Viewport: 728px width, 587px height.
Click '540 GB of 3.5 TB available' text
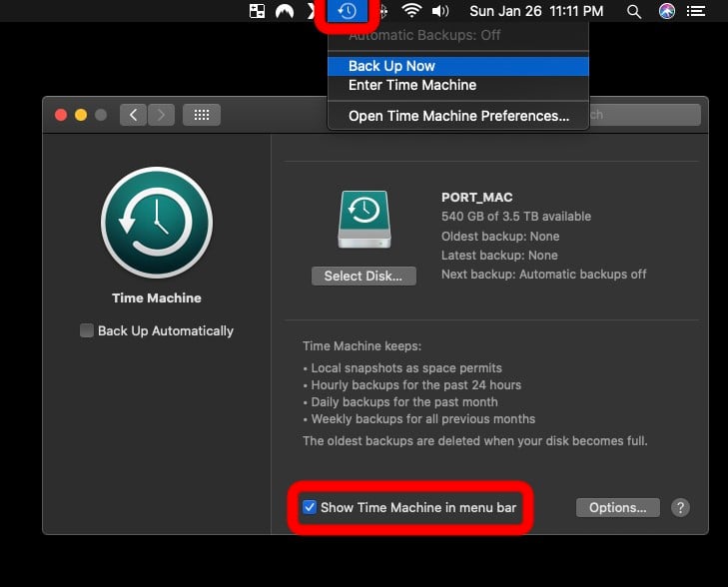516,217
